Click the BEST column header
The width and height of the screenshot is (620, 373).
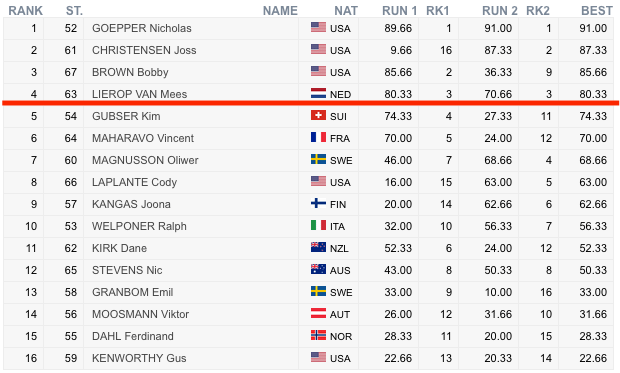(x=597, y=11)
